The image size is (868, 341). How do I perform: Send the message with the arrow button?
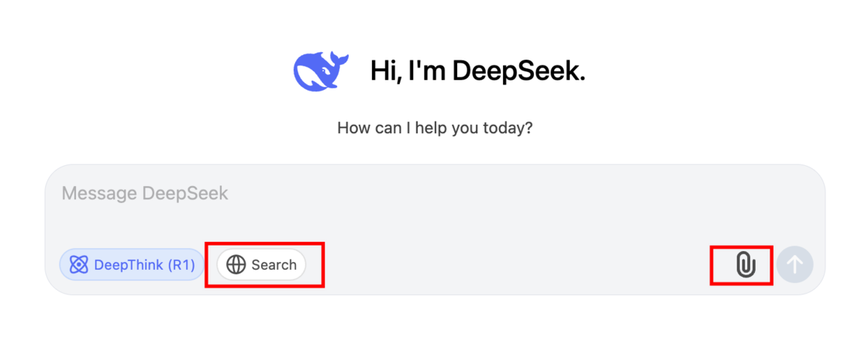click(x=795, y=264)
